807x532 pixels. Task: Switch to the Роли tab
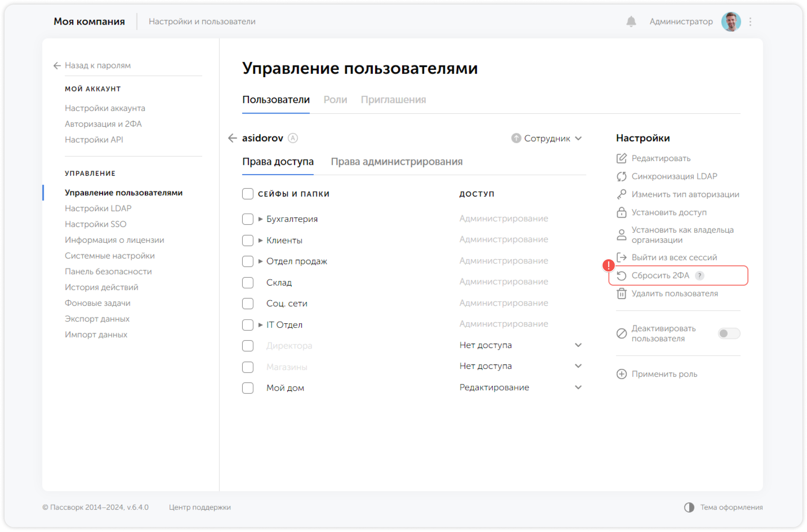click(335, 100)
